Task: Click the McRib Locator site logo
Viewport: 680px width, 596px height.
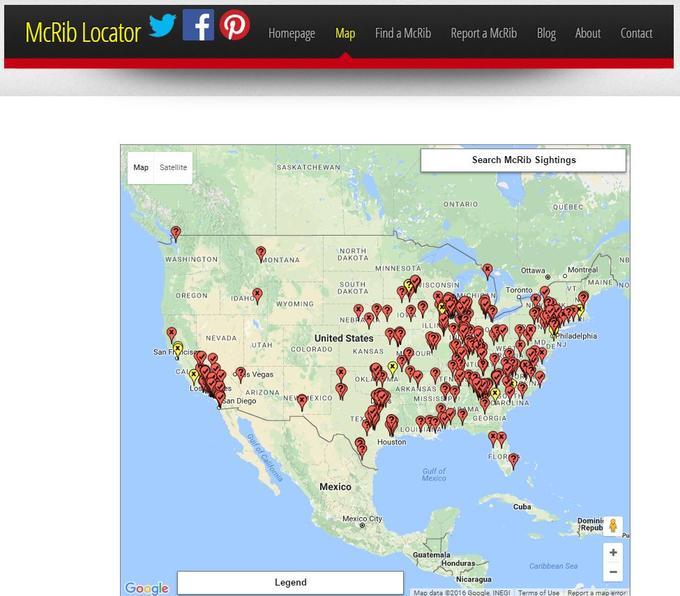Action: pyautogui.click(x=83, y=33)
